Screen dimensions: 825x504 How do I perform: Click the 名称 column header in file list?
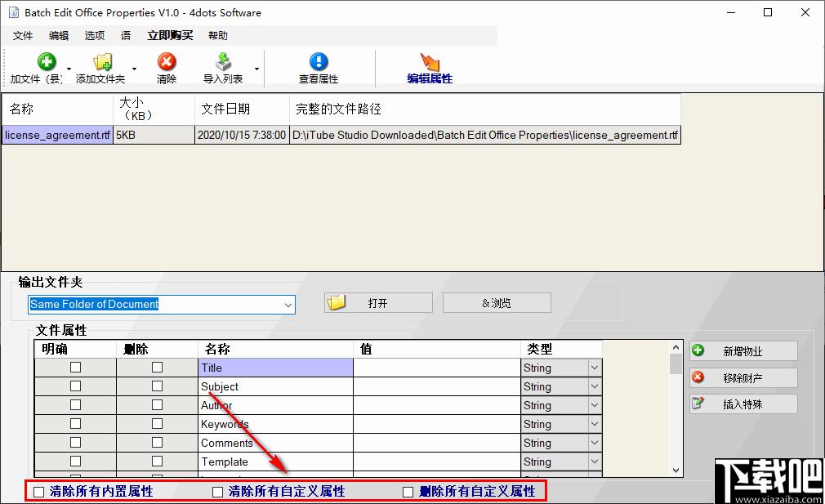pyautogui.click(x=57, y=109)
